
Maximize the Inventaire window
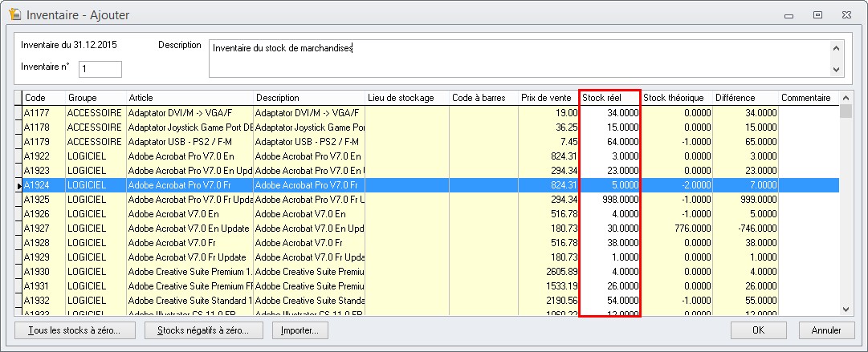(x=817, y=15)
